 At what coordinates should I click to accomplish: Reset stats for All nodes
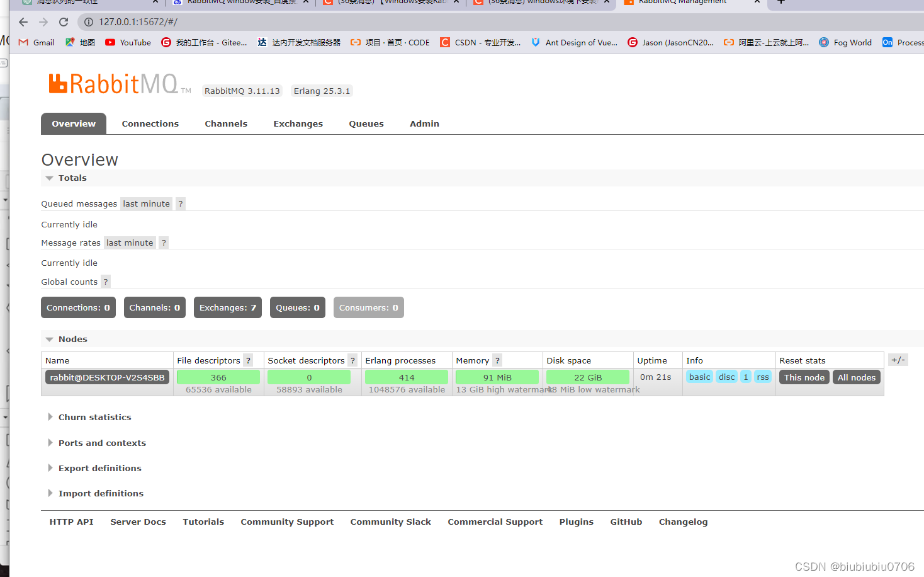pyautogui.click(x=857, y=377)
